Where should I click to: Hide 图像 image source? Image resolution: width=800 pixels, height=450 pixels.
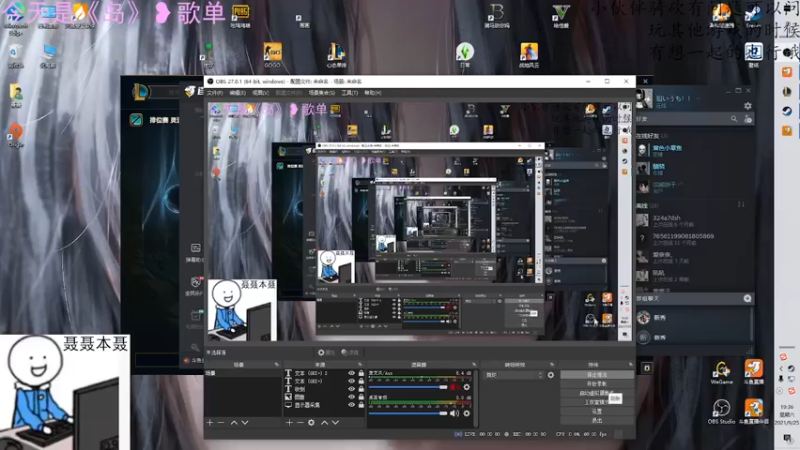(x=351, y=397)
